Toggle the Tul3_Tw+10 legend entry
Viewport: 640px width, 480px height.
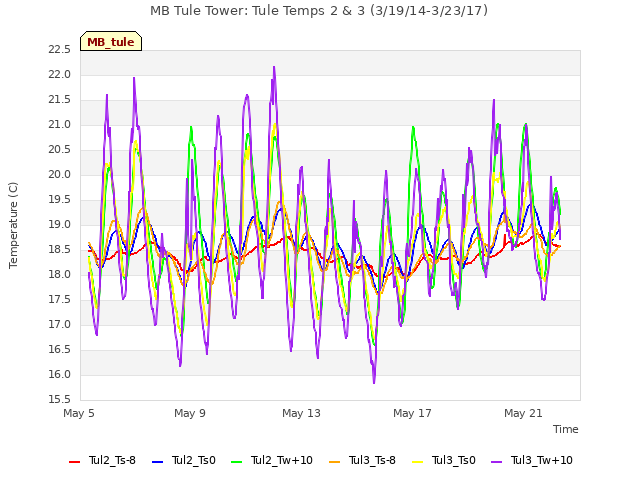point(532,460)
